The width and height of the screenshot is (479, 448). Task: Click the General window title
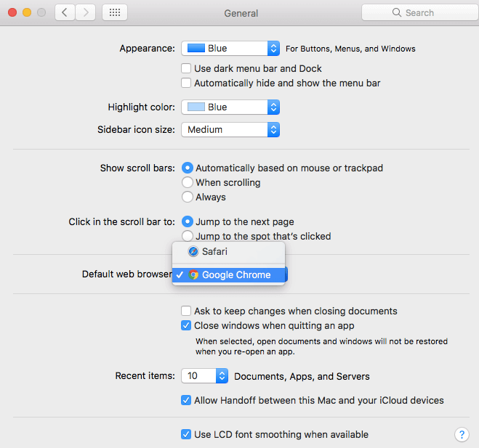[x=241, y=13]
